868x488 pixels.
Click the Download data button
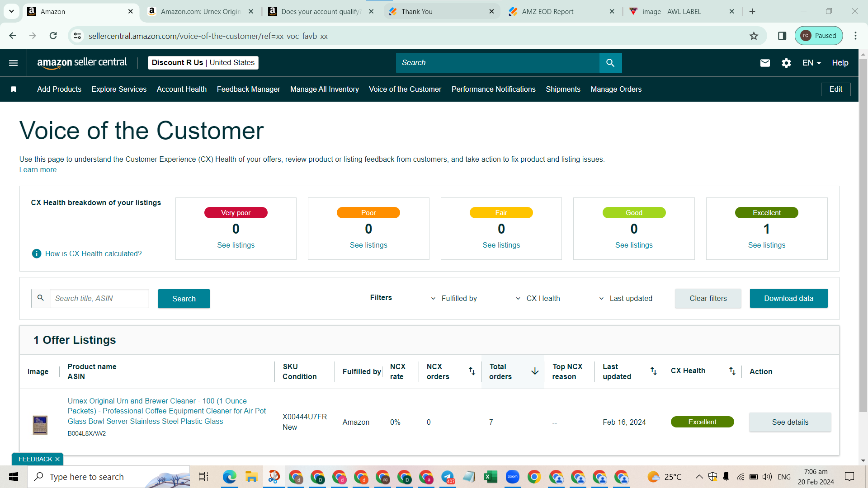pos(788,298)
